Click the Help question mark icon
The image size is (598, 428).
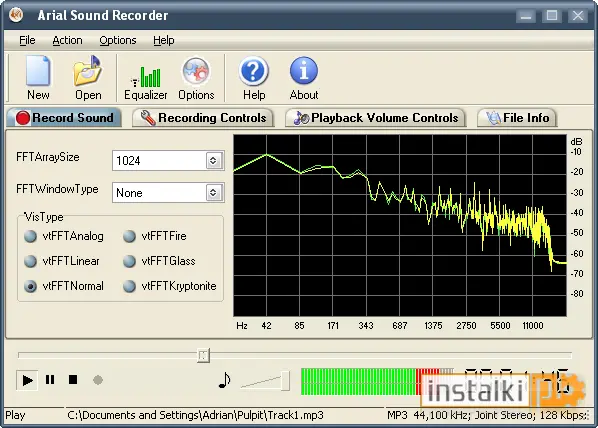tap(254, 71)
